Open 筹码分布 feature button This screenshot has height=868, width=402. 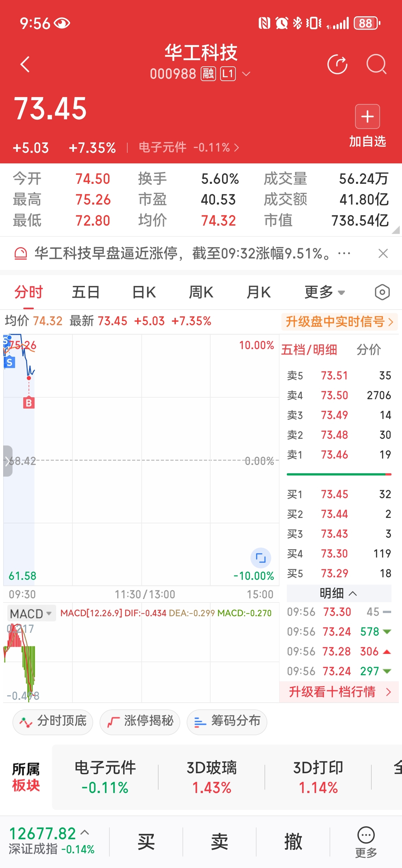(x=227, y=722)
